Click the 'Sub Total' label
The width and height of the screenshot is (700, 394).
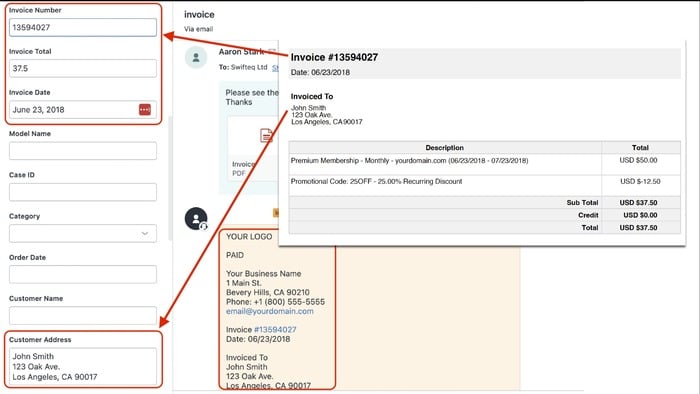(x=582, y=203)
